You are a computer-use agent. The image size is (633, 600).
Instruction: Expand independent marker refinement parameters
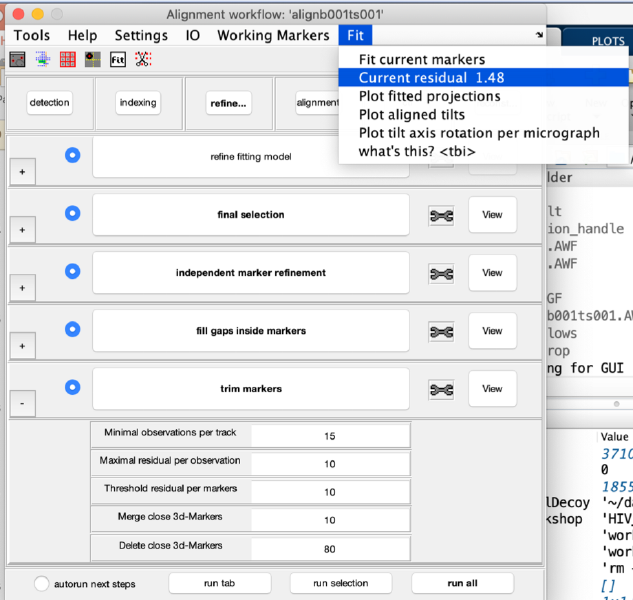tap(23, 288)
